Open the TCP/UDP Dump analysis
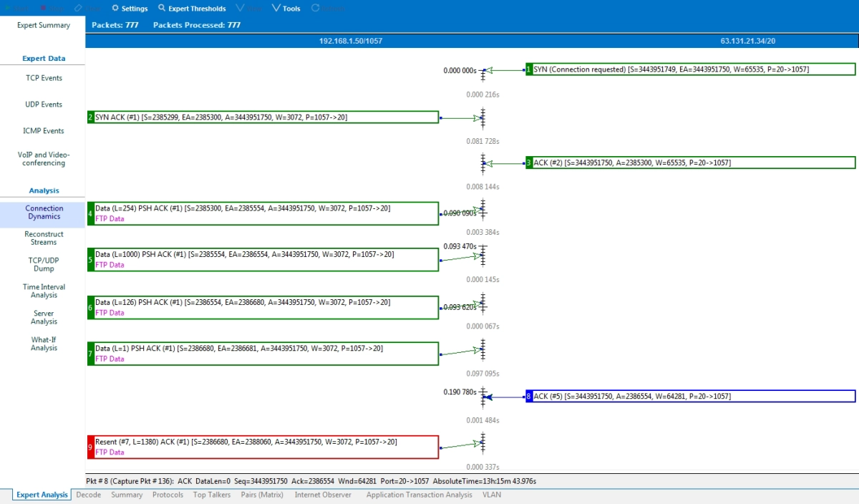Image resolution: width=859 pixels, height=504 pixels. (x=44, y=264)
